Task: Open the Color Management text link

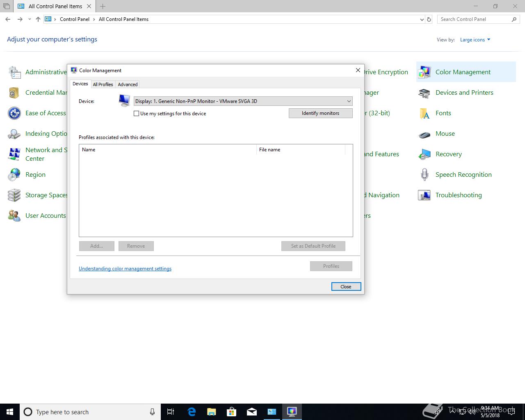Action: coord(463,72)
